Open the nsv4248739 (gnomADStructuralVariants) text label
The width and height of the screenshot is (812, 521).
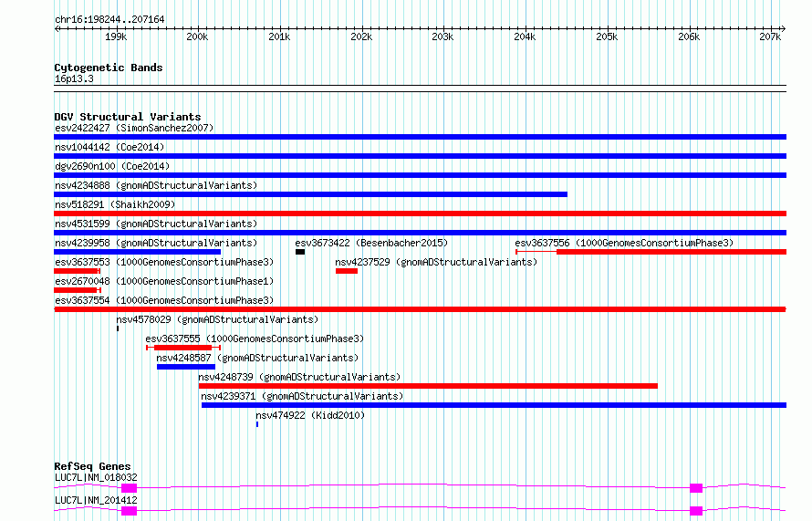coord(299,377)
